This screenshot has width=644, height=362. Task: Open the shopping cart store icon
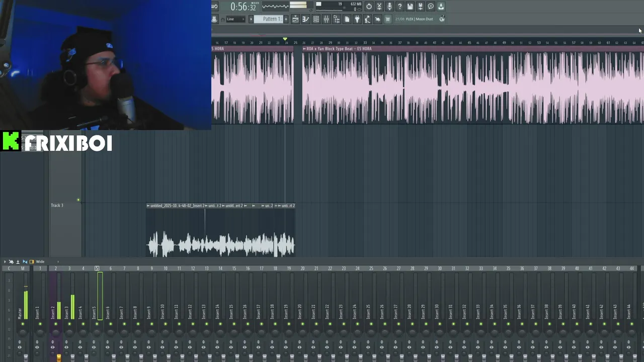tap(387, 19)
